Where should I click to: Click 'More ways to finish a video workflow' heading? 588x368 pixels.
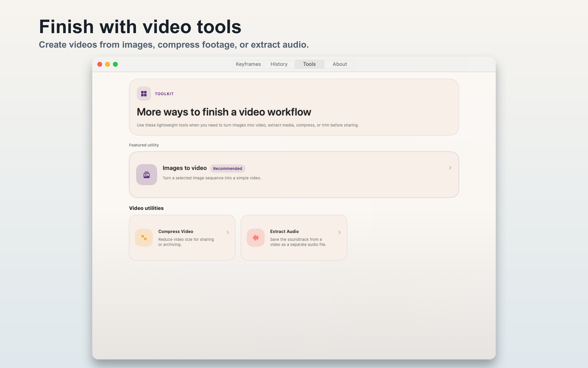click(224, 112)
